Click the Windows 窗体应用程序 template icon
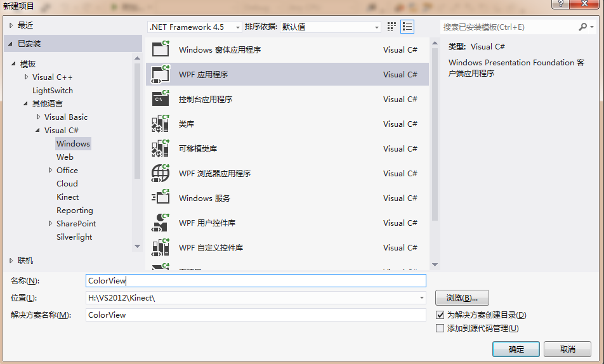Viewport: 604px width, 364px height. tap(161, 49)
